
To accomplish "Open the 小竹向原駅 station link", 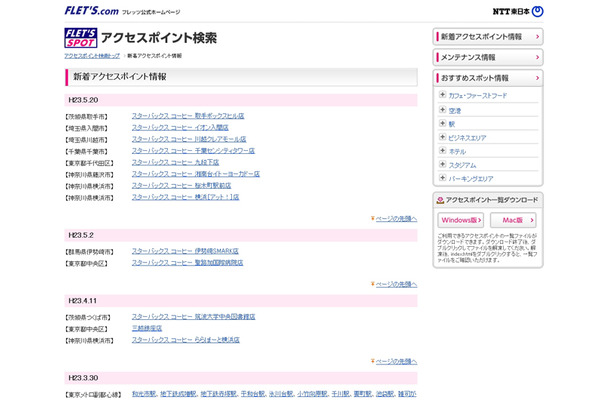I will (x=312, y=394).
